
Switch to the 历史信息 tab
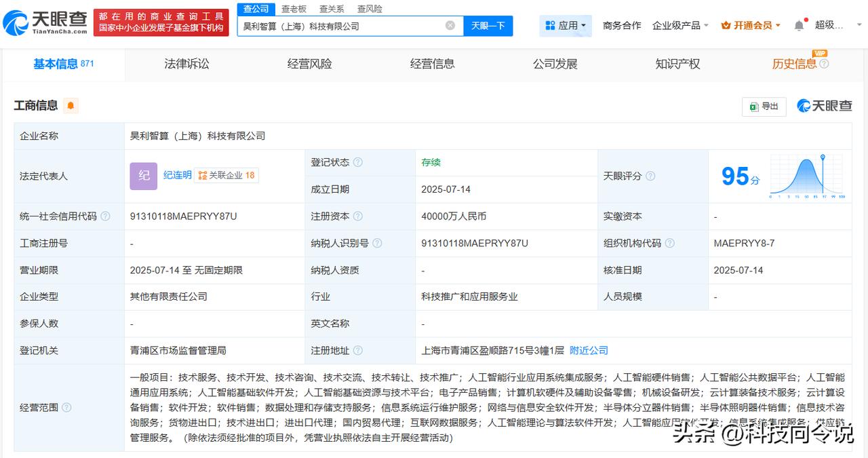[x=794, y=64]
